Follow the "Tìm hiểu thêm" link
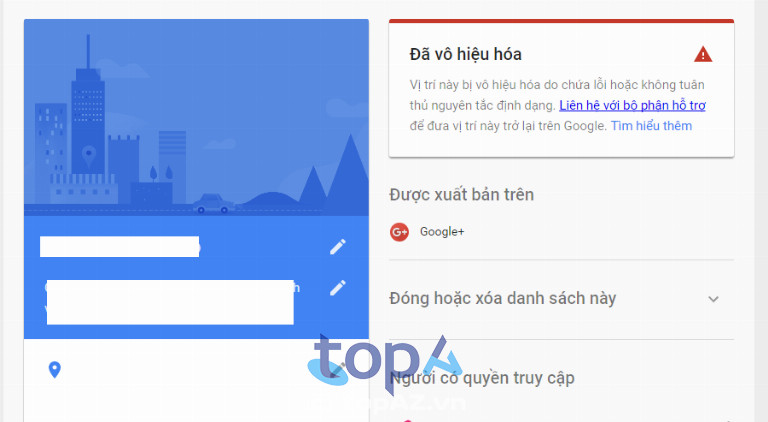The height and width of the screenshot is (422, 768). pos(651,126)
